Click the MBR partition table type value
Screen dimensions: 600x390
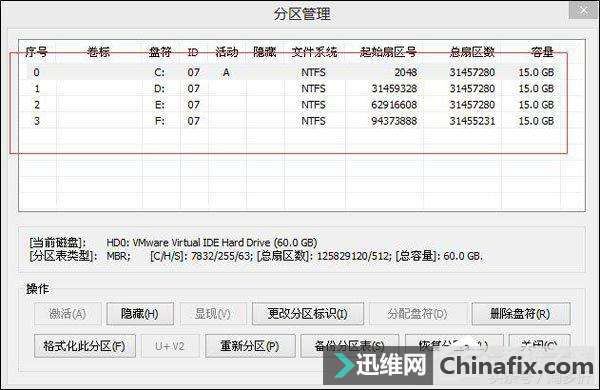pyautogui.click(x=118, y=256)
